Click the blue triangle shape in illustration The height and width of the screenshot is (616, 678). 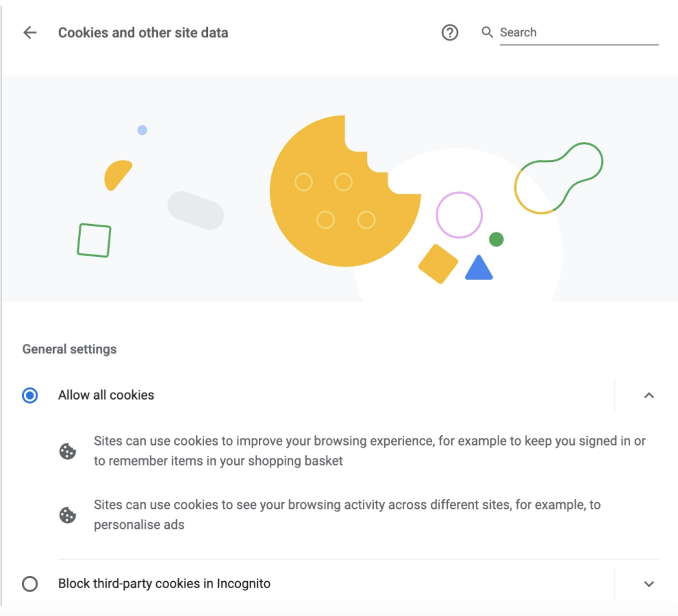(478, 268)
